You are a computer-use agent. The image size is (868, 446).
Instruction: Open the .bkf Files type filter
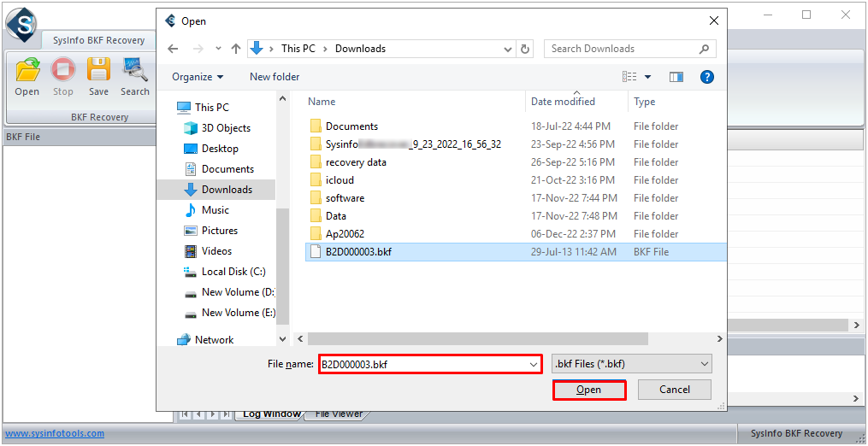(x=632, y=364)
